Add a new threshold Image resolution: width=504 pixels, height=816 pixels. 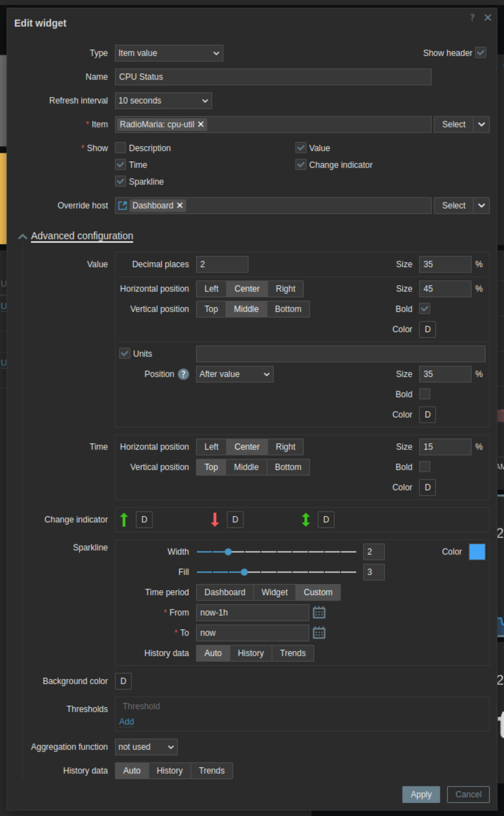pyautogui.click(x=126, y=722)
